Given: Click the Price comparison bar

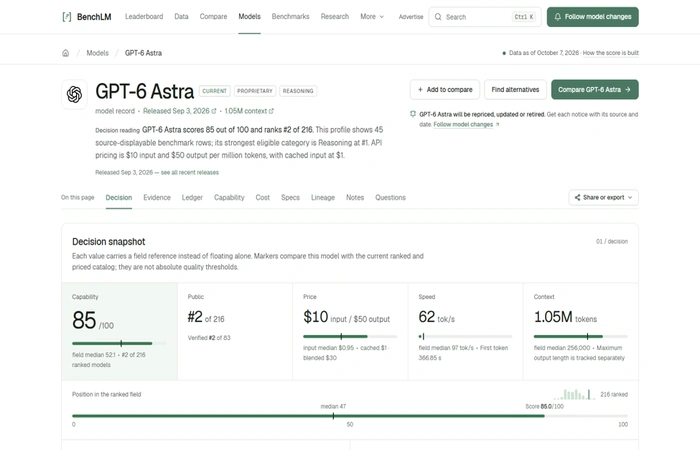Looking at the screenshot, I should pos(350,336).
